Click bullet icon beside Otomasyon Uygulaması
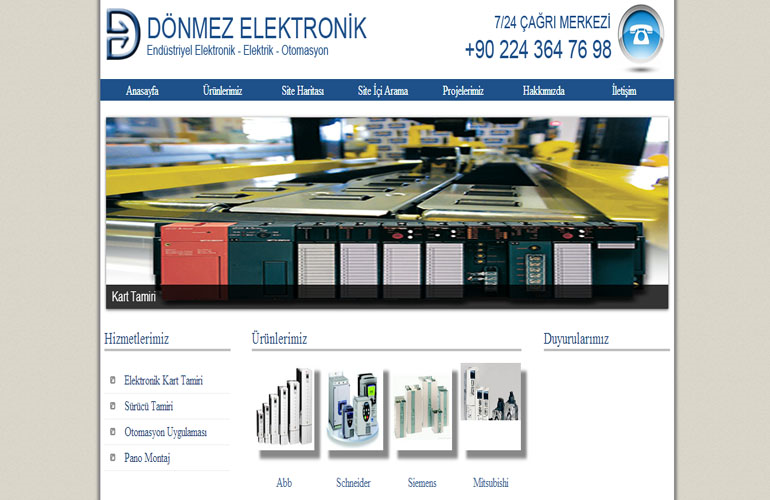 (112, 432)
